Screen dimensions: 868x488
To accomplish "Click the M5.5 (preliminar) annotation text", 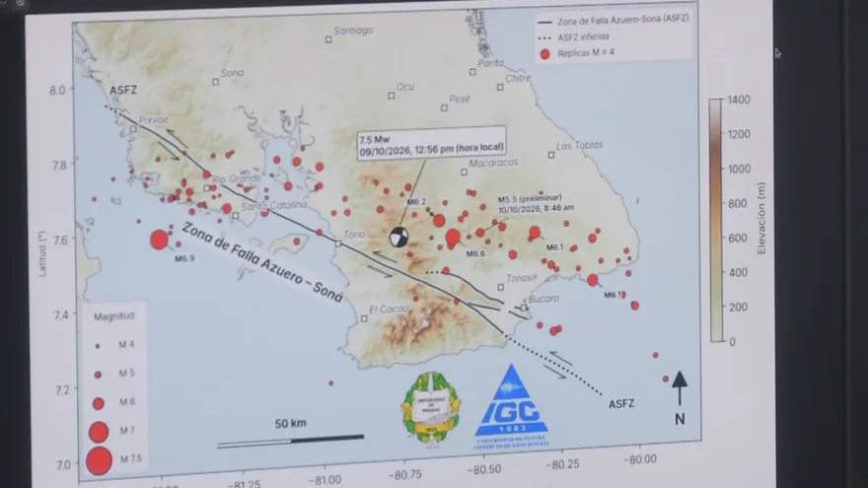I will 536,203.
